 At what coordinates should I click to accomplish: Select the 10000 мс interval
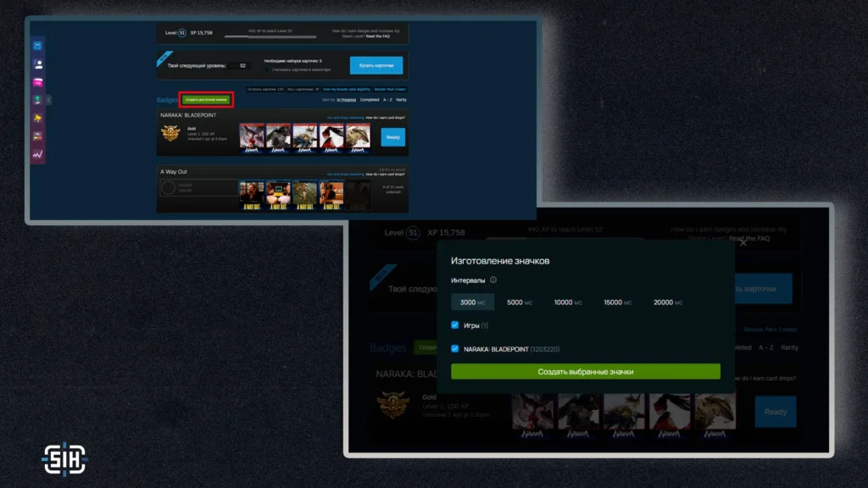(x=568, y=302)
